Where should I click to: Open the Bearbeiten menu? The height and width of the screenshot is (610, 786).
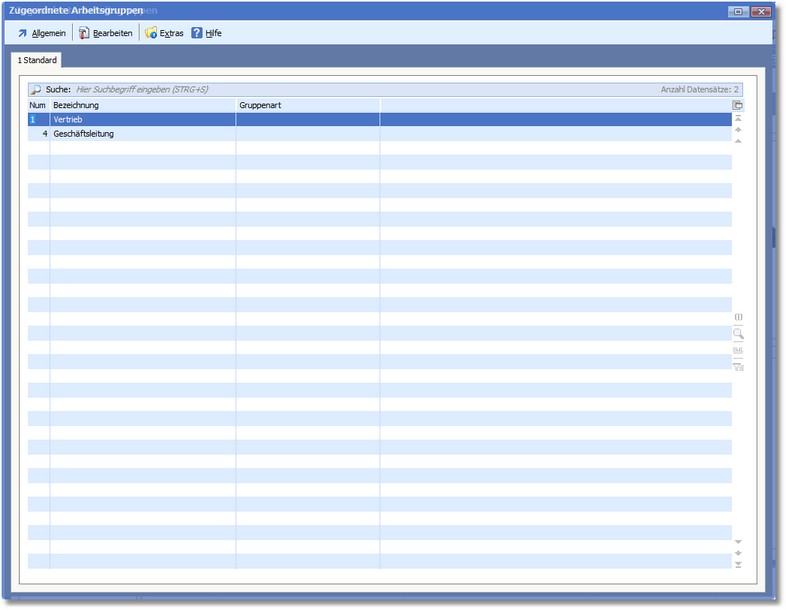pos(105,33)
